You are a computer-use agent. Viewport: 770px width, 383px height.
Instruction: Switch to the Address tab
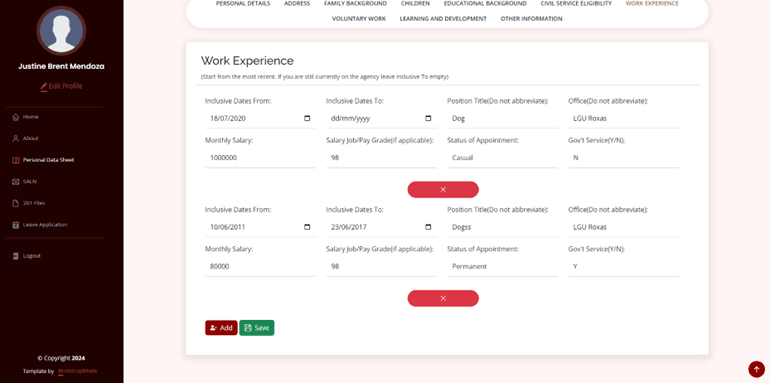click(297, 3)
